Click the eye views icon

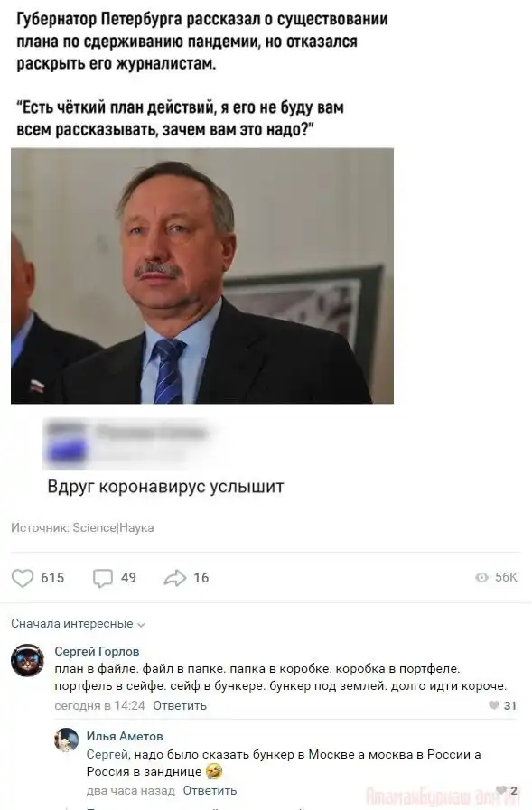coord(481,578)
